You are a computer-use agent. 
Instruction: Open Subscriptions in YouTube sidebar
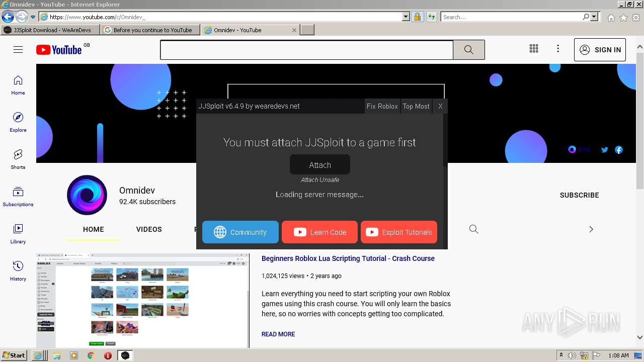(18, 197)
